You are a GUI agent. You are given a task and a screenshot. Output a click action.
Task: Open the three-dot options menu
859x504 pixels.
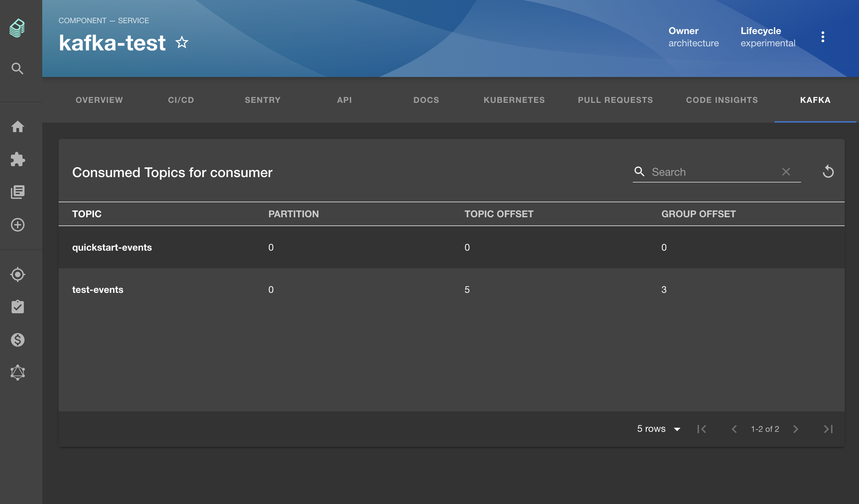823,37
